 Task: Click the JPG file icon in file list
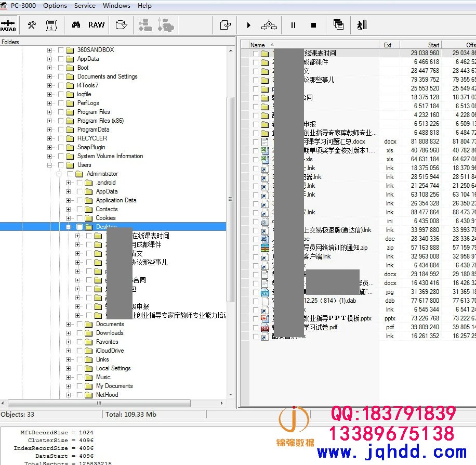[265, 292]
